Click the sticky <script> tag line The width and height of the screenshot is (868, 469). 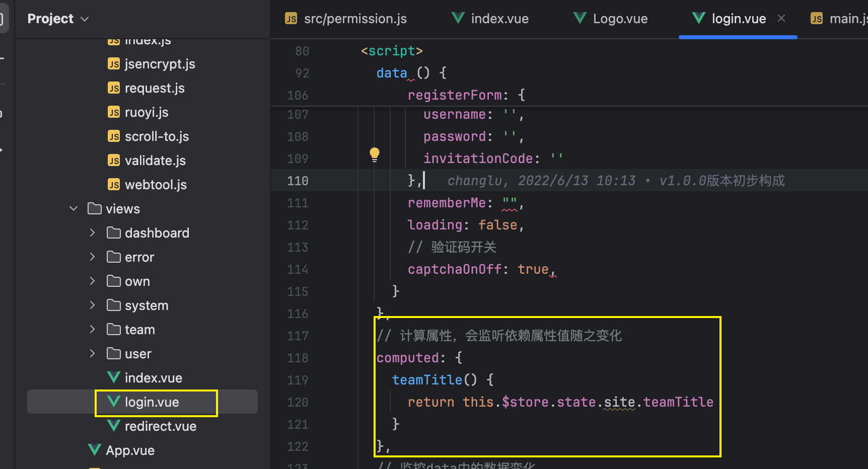[392, 51]
